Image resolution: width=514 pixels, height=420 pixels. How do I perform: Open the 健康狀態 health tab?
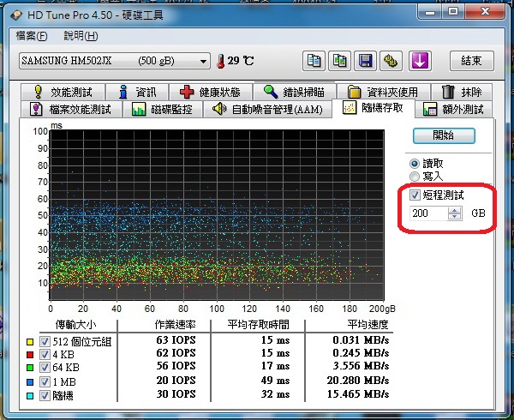click(x=211, y=92)
